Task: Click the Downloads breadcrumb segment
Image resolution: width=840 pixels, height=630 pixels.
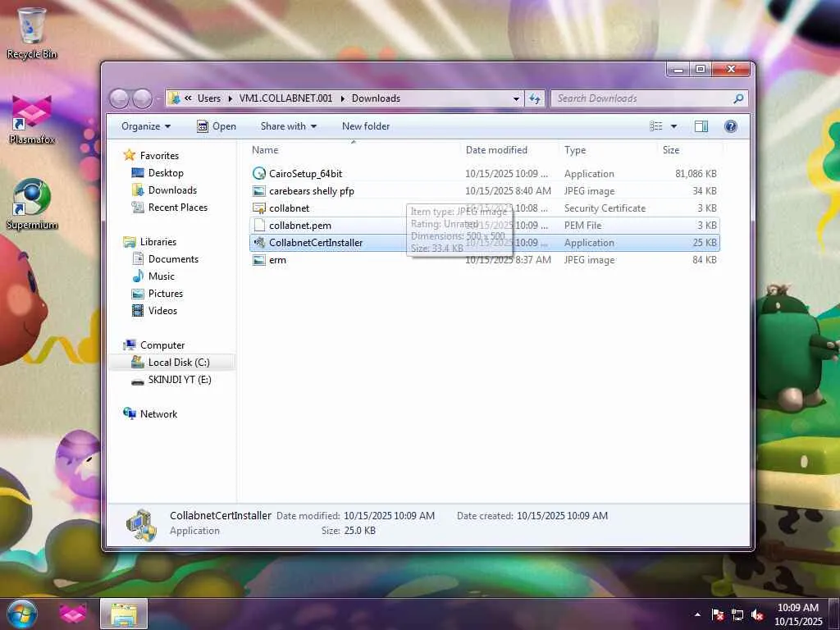Action: pos(376,98)
